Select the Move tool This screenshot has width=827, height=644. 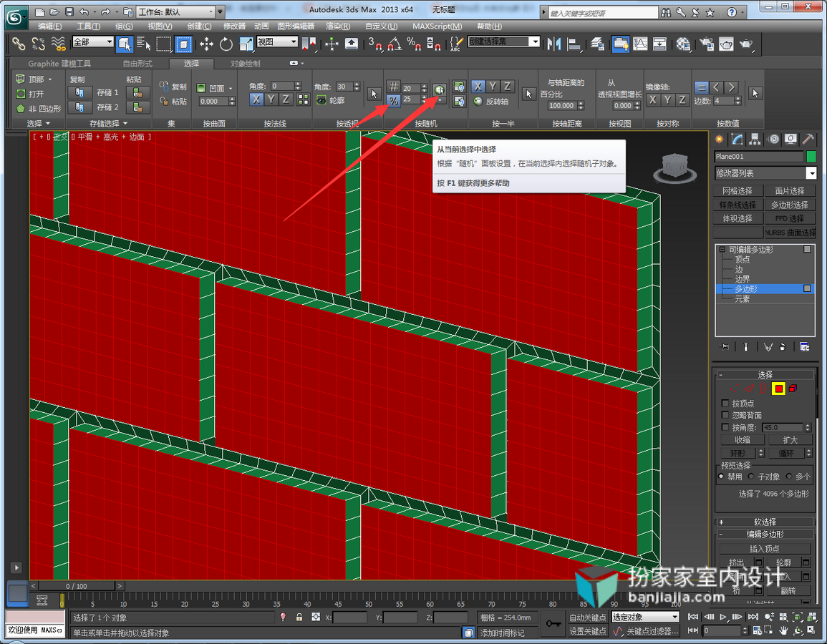point(206,44)
